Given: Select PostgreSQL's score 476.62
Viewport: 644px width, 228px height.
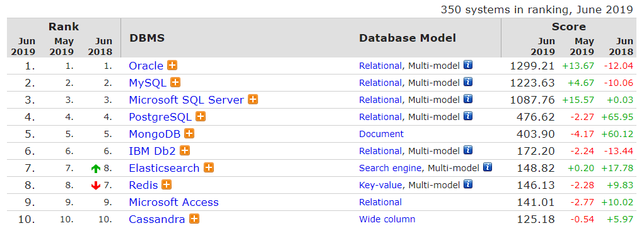Looking at the screenshot, I should [536, 117].
